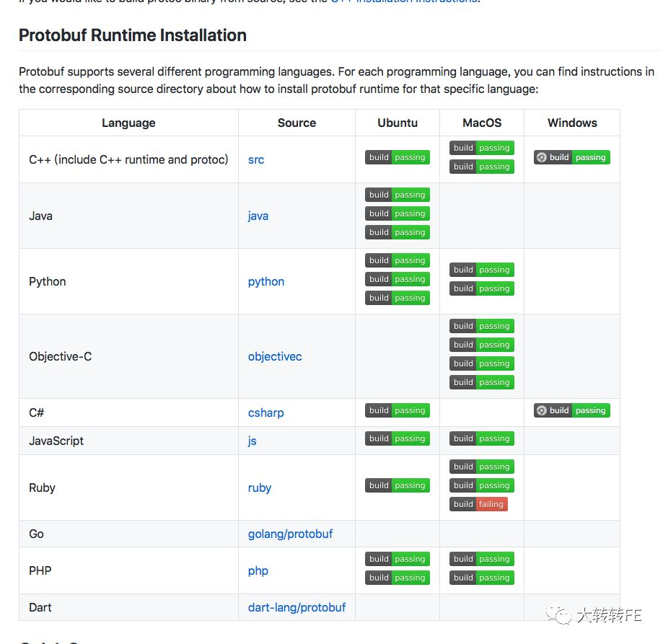
Task: Click the topmost Objective-C MacOS build badge
Action: 482,326
